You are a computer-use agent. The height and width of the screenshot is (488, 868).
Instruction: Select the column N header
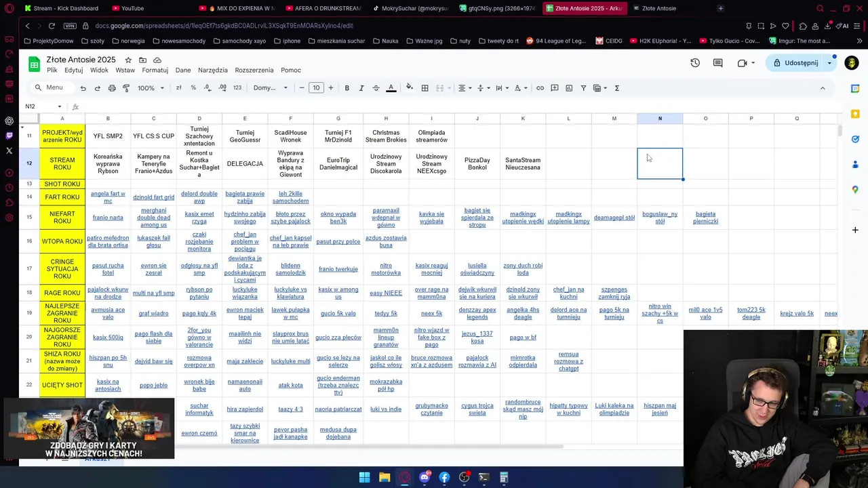tap(660, 119)
